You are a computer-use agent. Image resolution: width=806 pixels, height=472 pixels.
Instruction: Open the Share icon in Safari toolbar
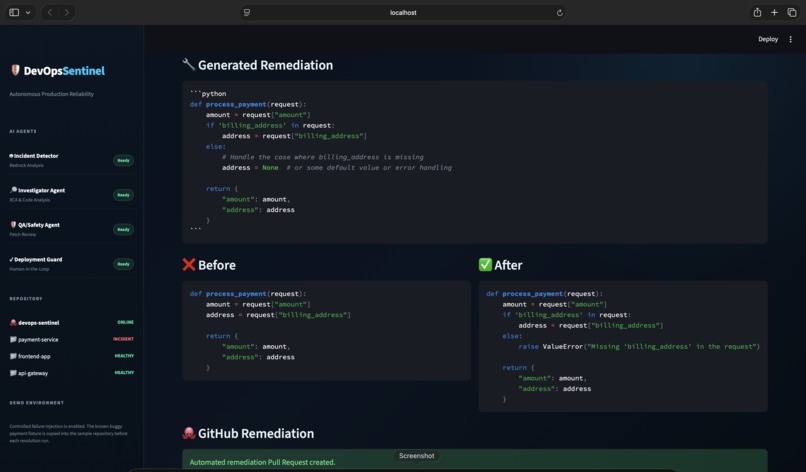757,12
